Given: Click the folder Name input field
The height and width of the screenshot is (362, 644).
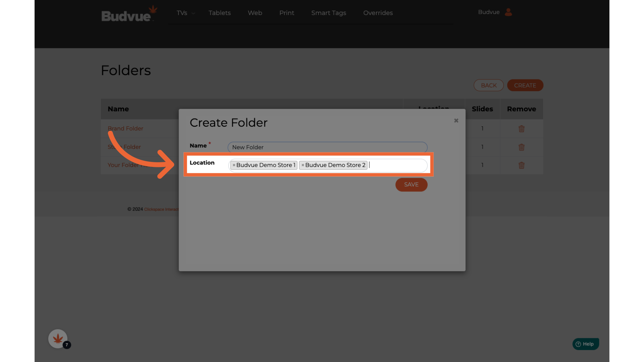Looking at the screenshot, I should pyautogui.click(x=327, y=147).
